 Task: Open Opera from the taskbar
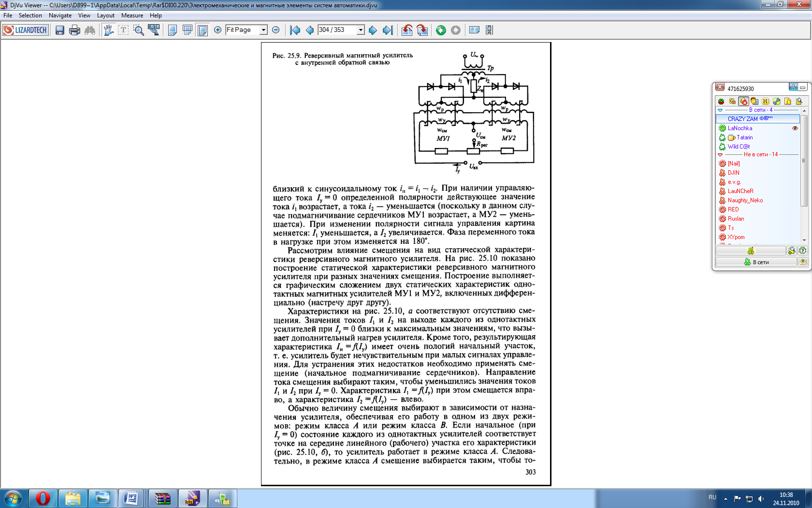click(x=43, y=498)
